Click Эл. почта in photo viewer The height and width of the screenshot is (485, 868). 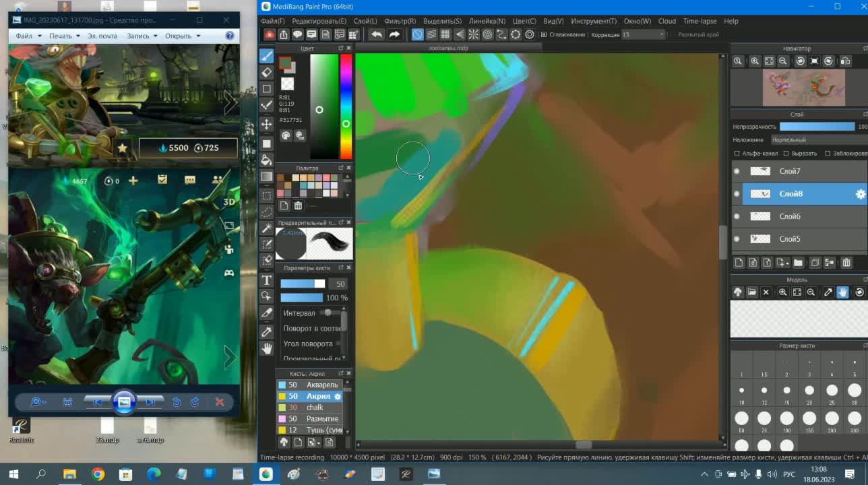pos(102,36)
